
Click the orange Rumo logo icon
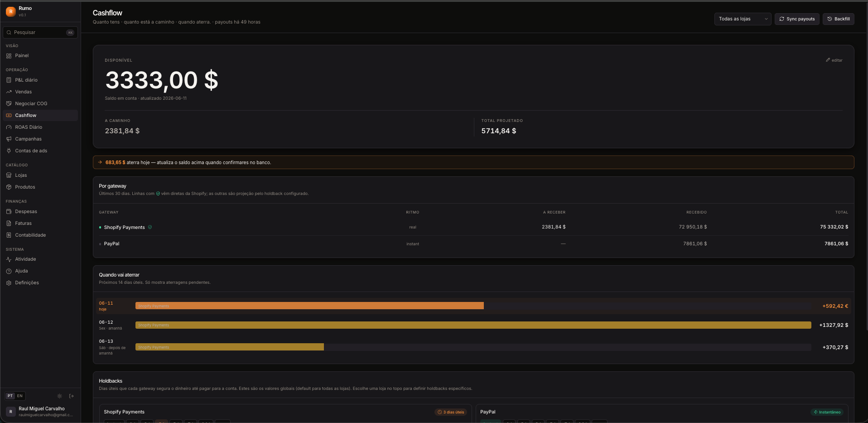10,11
